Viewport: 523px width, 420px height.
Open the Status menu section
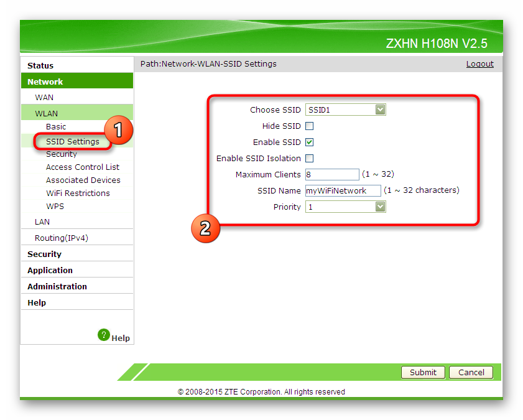pos(40,65)
